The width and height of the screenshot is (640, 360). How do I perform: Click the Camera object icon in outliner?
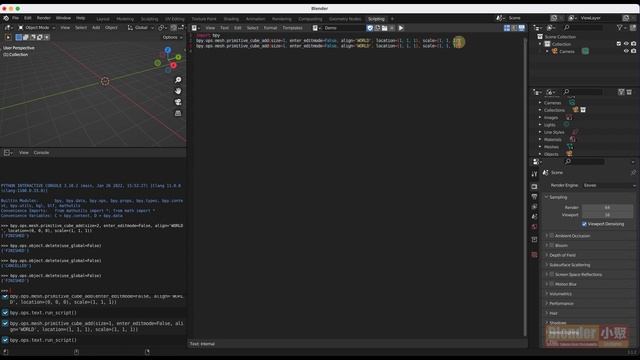(555, 51)
